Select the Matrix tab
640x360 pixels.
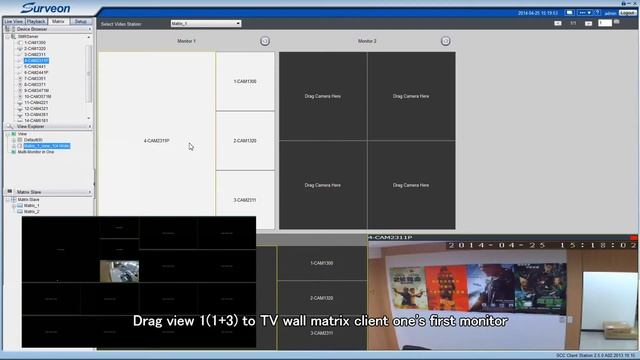point(58,21)
